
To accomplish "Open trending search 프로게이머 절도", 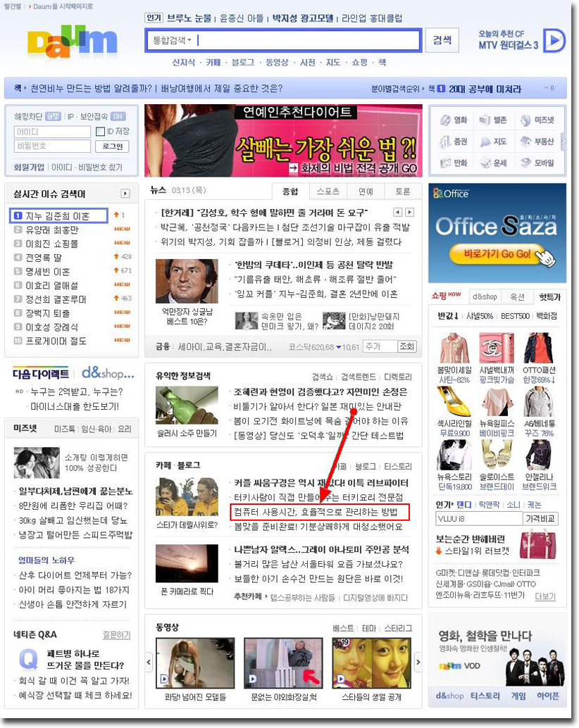I will click(x=56, y=341).
